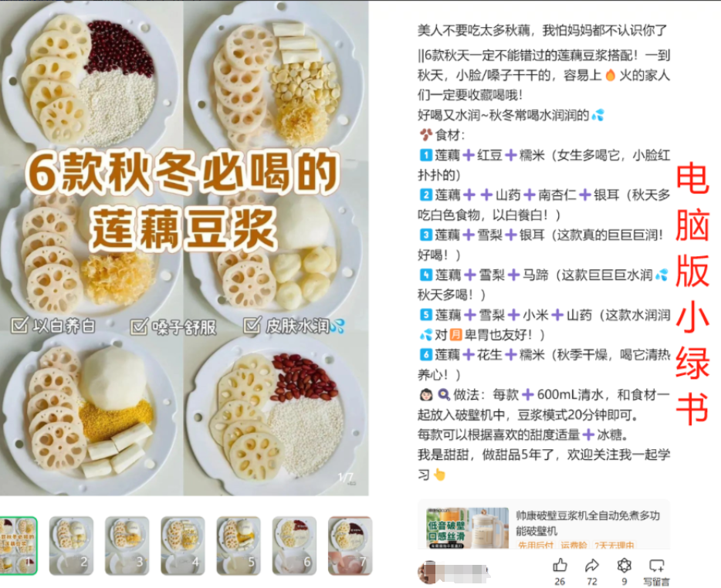Open the 帅康破壁豆浆机 product link

pos(587,522)
